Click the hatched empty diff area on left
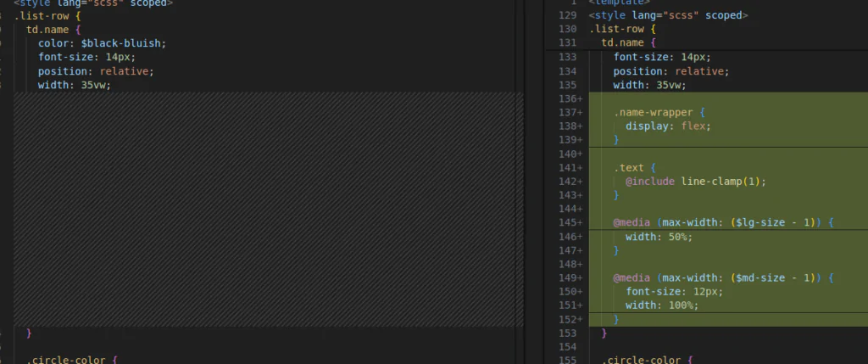This screenshot has width=868, height=364. coord(268,209)
